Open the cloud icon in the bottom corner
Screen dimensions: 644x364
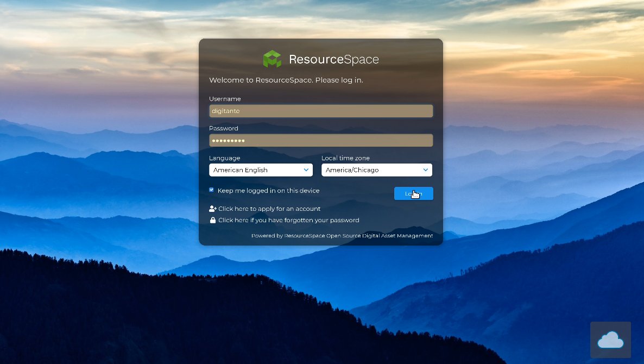pyautogui.click(x=610, y=340)
